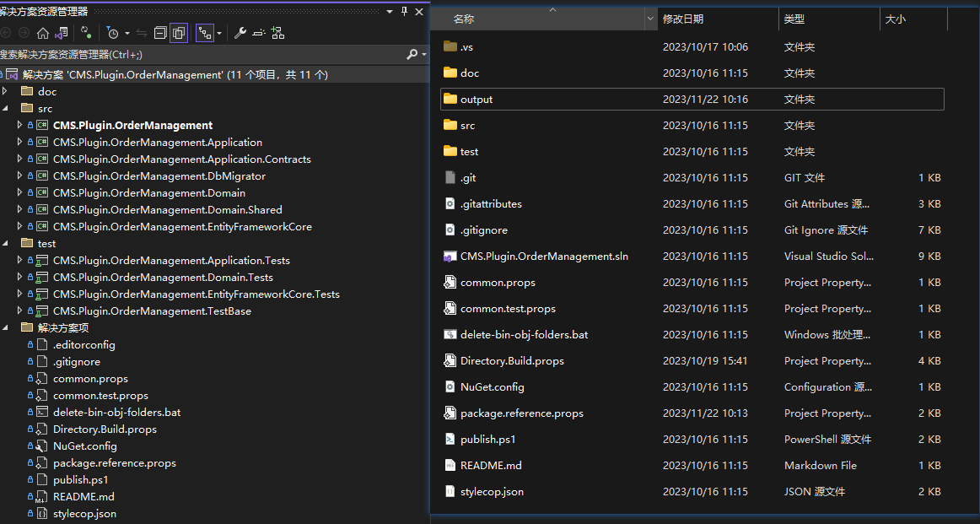The image size is (980, 524).
Task: Expand the doc folder in the solution tree
Action: pos(5,91)
